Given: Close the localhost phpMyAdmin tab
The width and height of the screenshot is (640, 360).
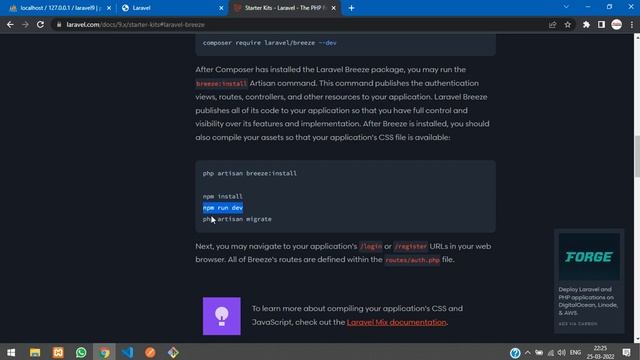Looking at the screenshot, I should (109, 8).
